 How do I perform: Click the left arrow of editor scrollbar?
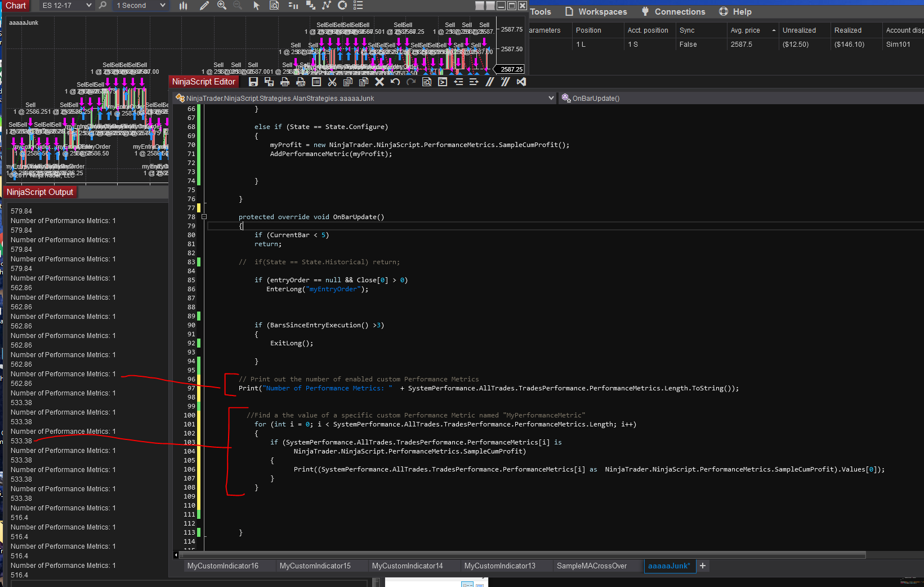[176, 555]
